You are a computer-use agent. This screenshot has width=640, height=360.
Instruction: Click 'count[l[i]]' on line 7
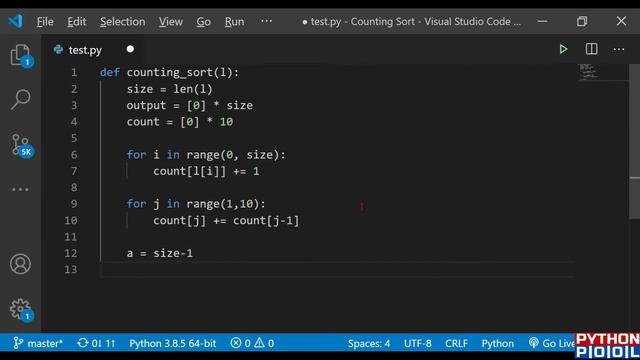pos(189,171)
